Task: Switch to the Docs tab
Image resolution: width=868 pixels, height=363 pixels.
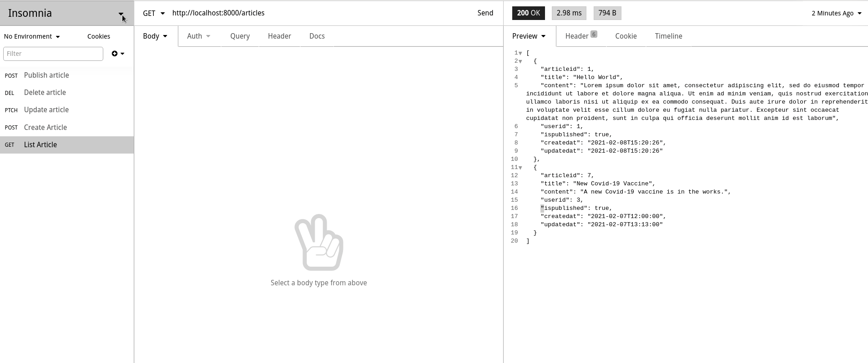Action: [317, 36]
